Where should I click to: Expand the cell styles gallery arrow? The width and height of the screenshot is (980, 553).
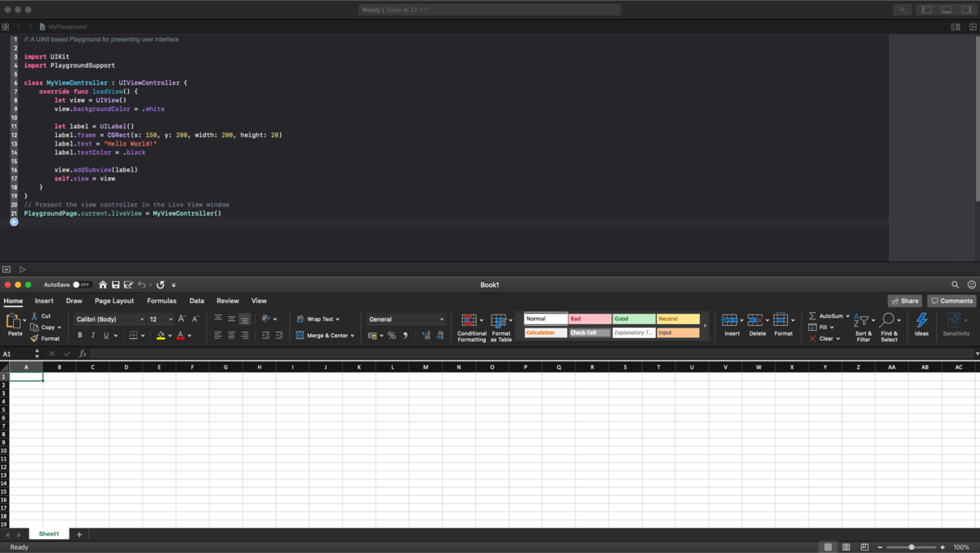705,325
